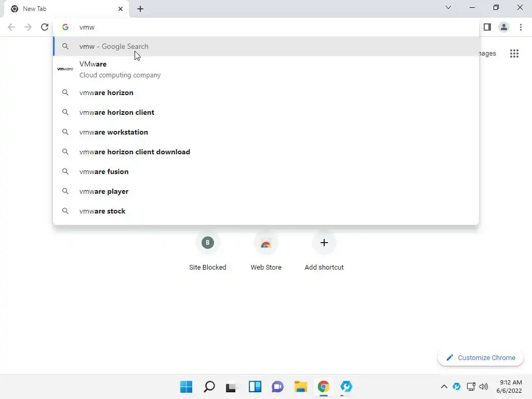Screen dimensions: 532x399
Task: Open Chrome's three-dot menu
Action: [x=521, y=27]
